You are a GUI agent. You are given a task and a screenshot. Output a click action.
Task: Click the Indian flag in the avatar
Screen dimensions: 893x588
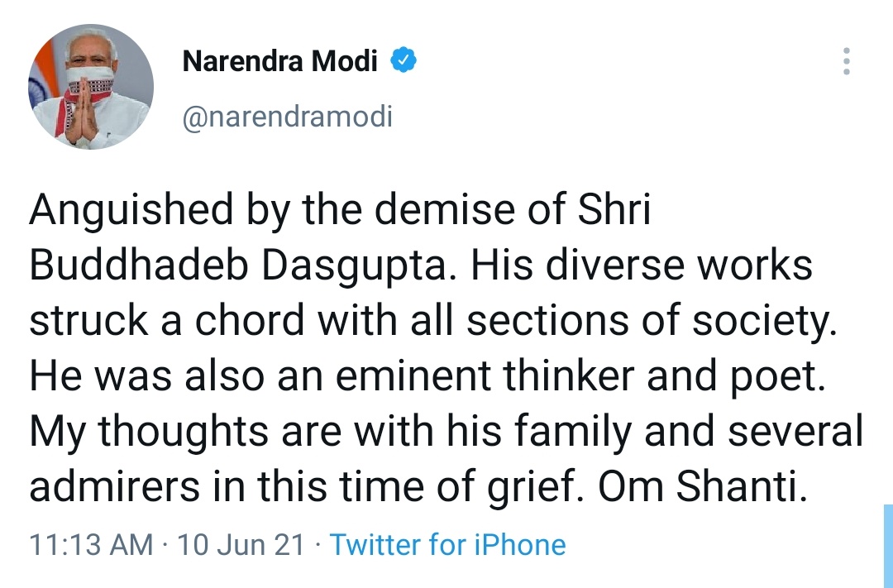point(43,79)
